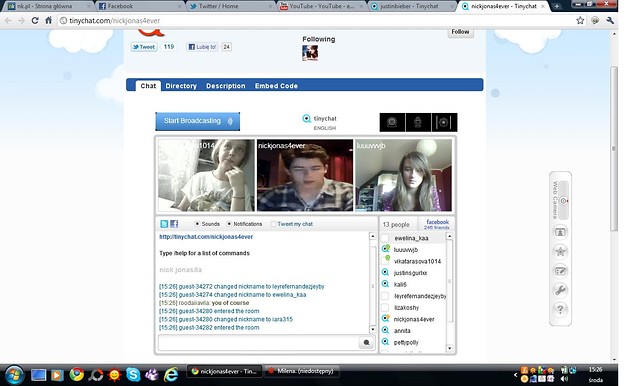The image size is (640, 386).
Task: Launch Internet Explorer from taskbar
Action: point(171,374)
